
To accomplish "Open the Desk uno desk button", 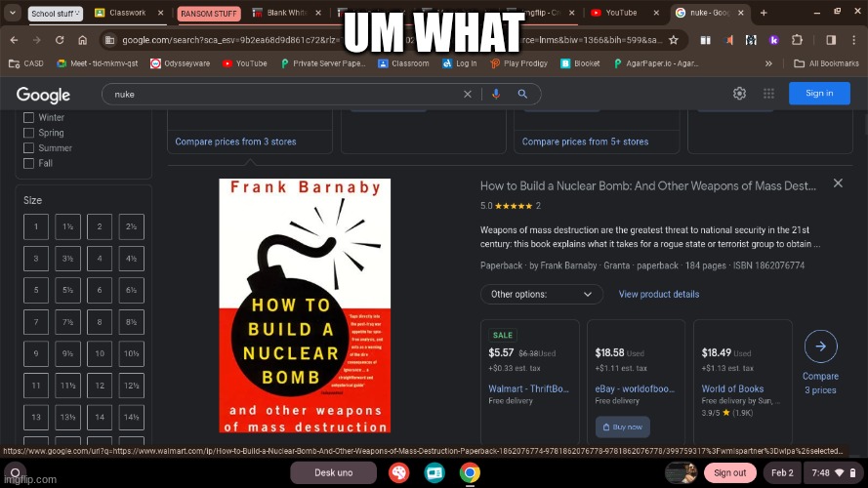I will click(x=333, y=473).
